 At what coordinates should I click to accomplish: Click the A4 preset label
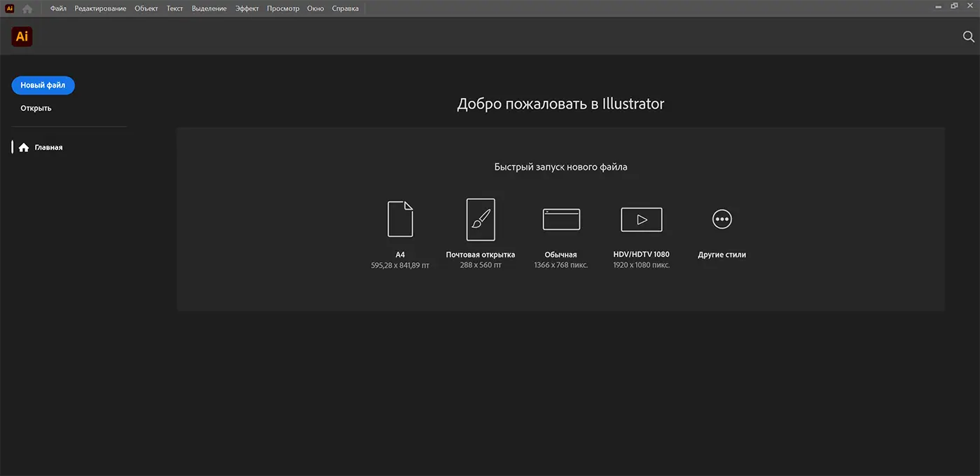pyautogui.click(x=400, y=254)
